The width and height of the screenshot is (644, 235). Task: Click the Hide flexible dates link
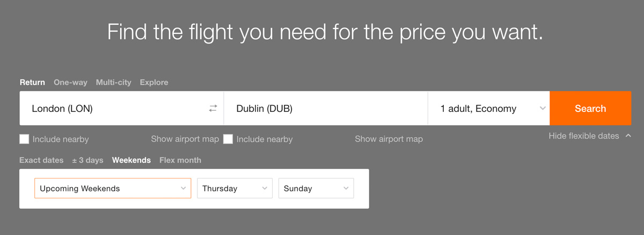(584, 136)
